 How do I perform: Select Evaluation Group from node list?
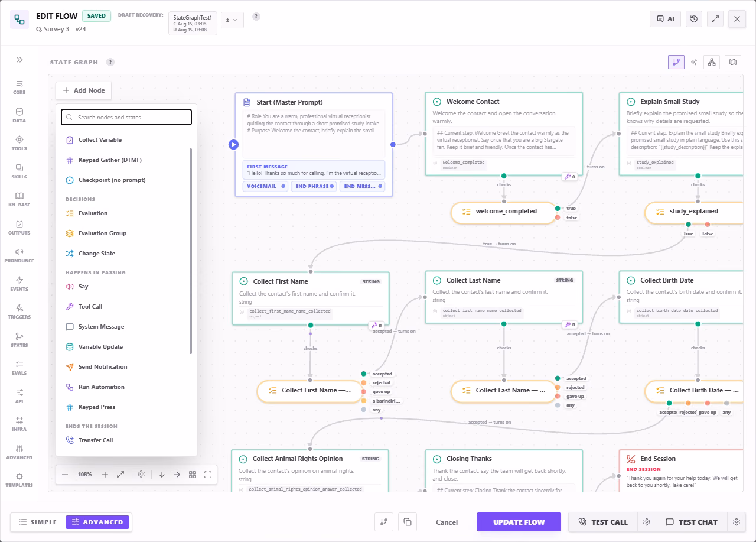pyautogui.click(x=124, y=233)
